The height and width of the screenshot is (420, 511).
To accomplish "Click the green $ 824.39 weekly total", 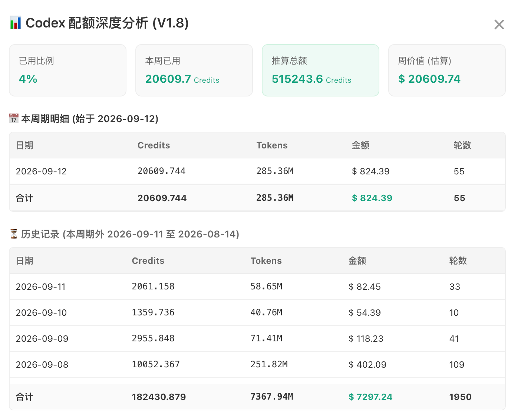I will point(372,198).
